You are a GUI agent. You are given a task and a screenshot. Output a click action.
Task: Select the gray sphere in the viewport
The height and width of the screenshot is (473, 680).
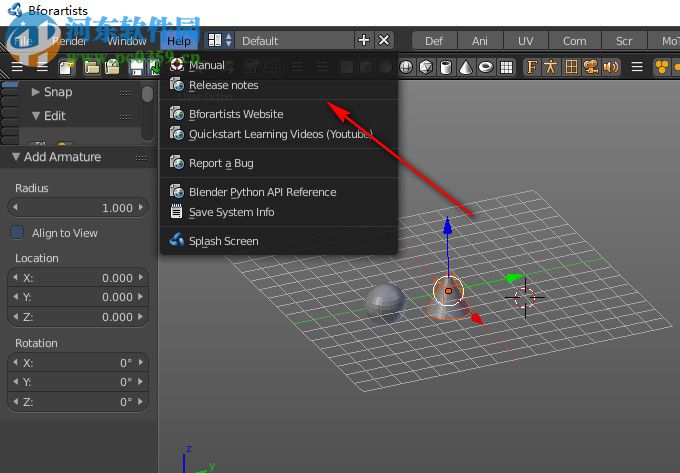pos(385,303)
